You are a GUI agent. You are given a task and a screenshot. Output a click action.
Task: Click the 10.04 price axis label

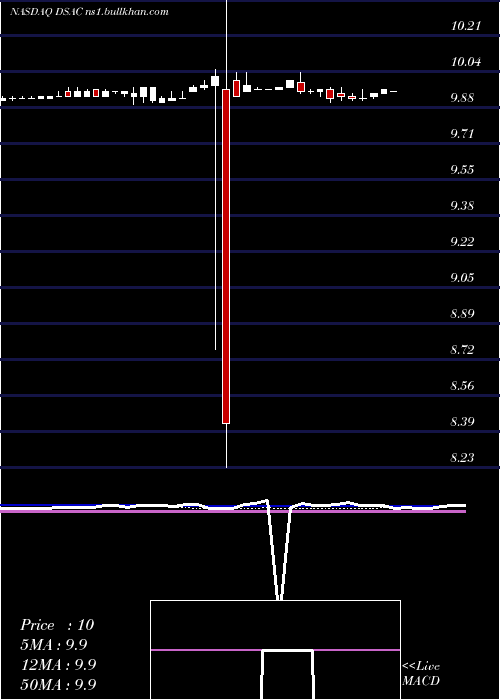[466, 62]
